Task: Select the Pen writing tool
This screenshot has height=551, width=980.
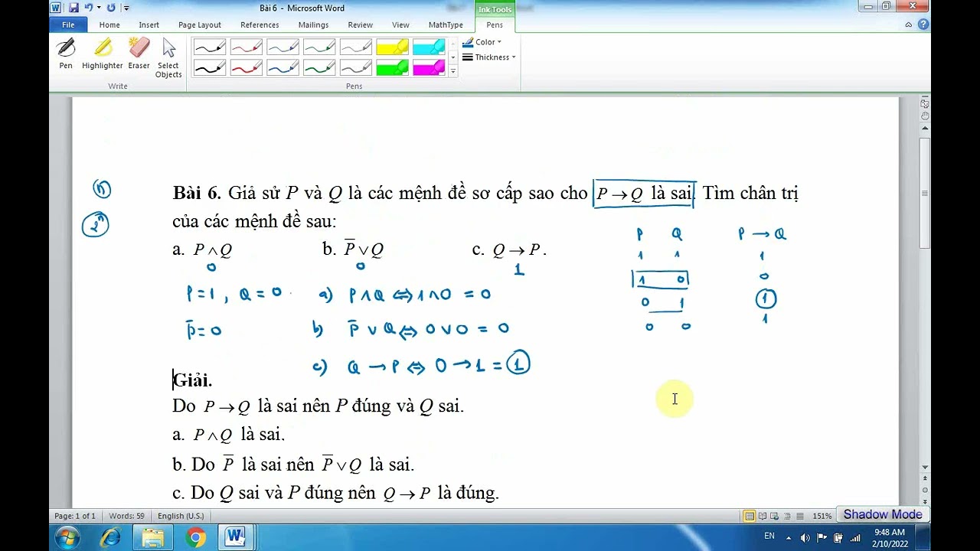Action: tap(66, 54)
